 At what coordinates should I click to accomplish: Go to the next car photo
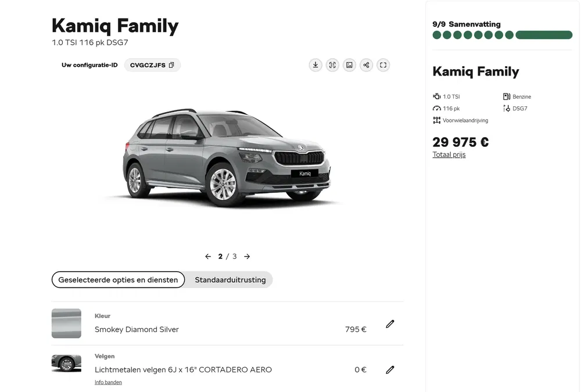246,256
